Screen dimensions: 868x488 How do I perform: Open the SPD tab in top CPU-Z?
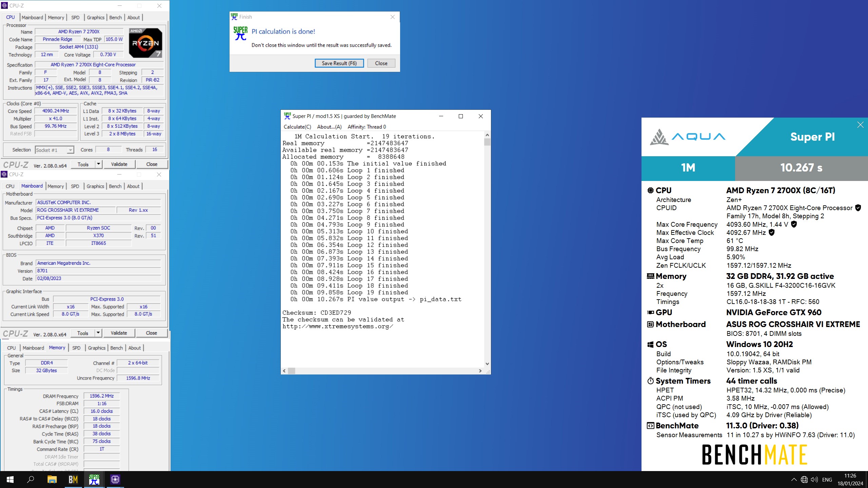pos(75,17)
